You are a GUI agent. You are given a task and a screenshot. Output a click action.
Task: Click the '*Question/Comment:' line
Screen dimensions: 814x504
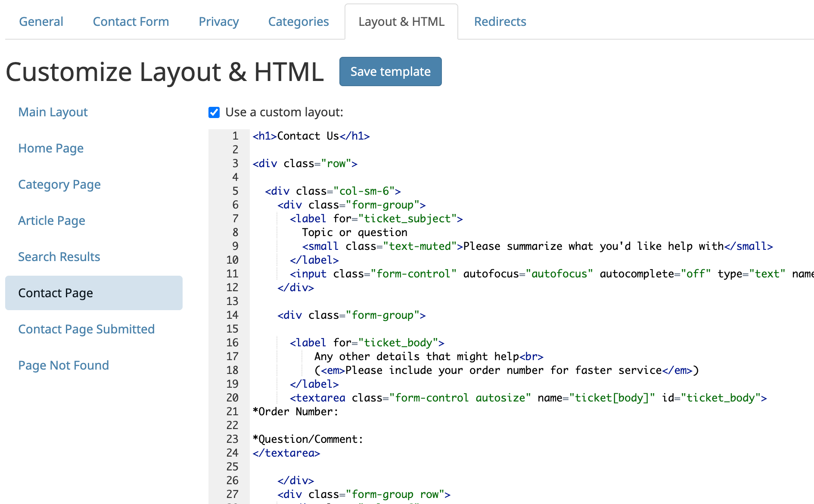[x=308, y=439]
